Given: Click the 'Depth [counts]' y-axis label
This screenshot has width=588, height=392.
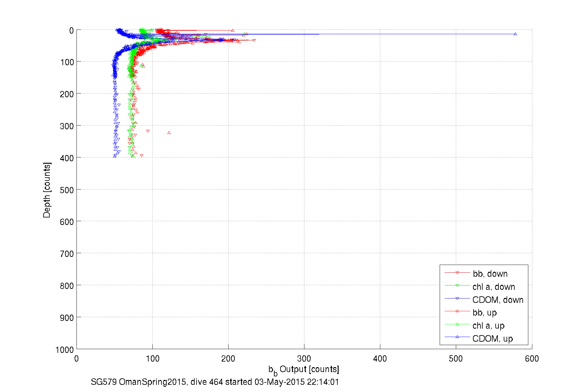Looking at the screenshot, I should coord(47,190).
